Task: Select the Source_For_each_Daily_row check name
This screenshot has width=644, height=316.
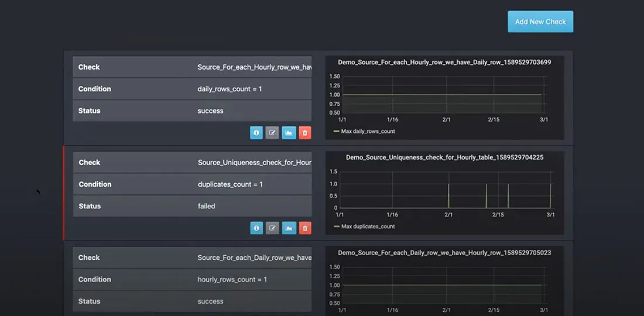Action: (x=254, y=258)
